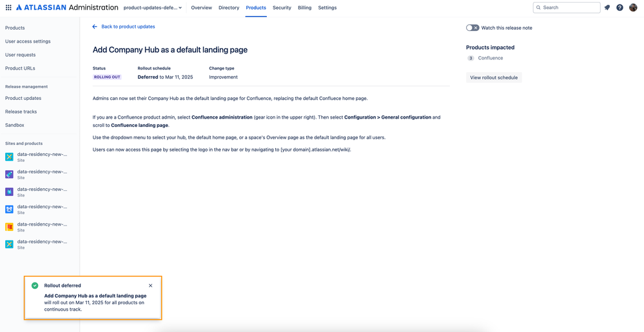Open Product URLs in sidebar

pyautogui.click(x=20, y=68)
